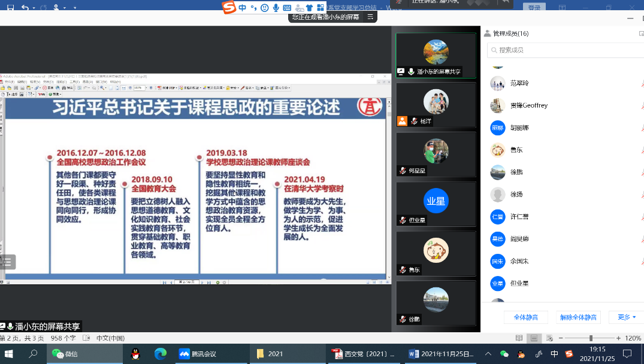Click the Sogou voice input microphone
Viewport: 644px width, 364px height.
[x=276, y=7]
